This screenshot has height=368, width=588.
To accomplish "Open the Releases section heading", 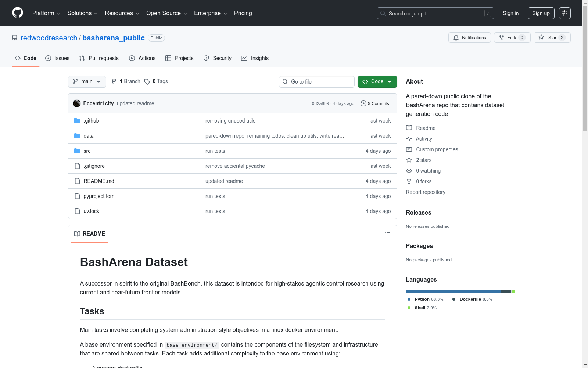I will pyautogui.click(x=419, y=212).
